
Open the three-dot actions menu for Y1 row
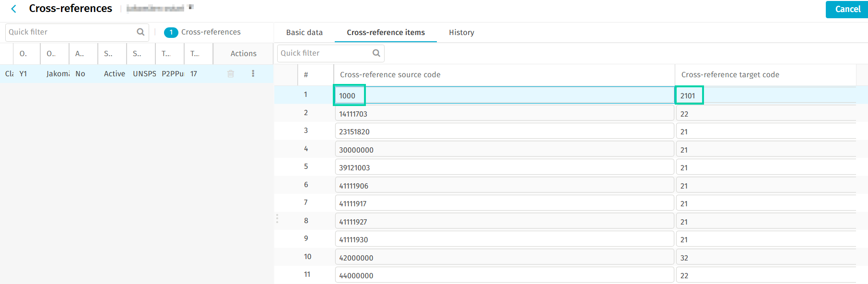point(253,74)
